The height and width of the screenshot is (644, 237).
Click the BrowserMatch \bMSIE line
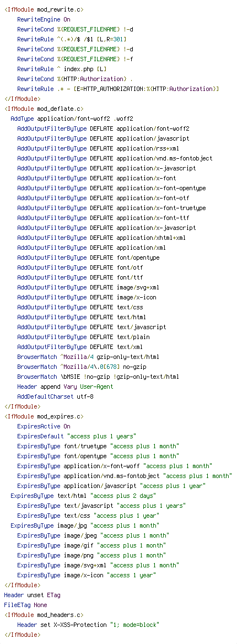tap(98, 377)
